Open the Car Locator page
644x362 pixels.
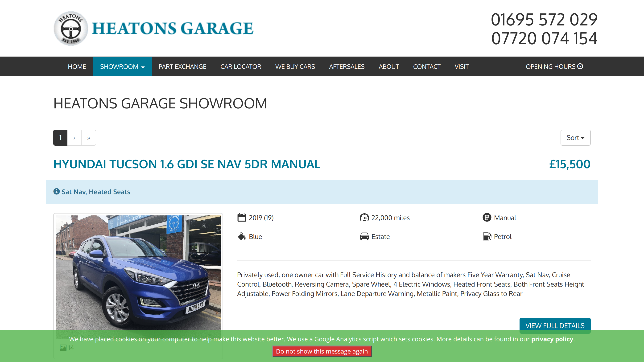click(240, 67)
